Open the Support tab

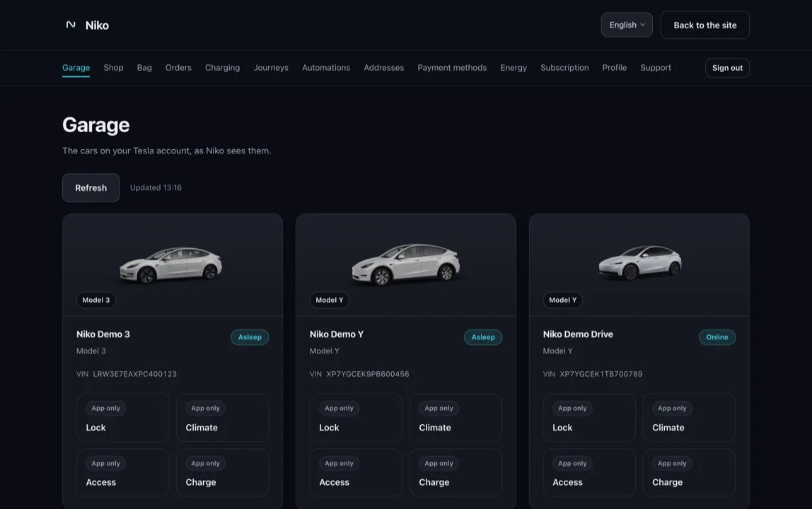coord(656,68)
